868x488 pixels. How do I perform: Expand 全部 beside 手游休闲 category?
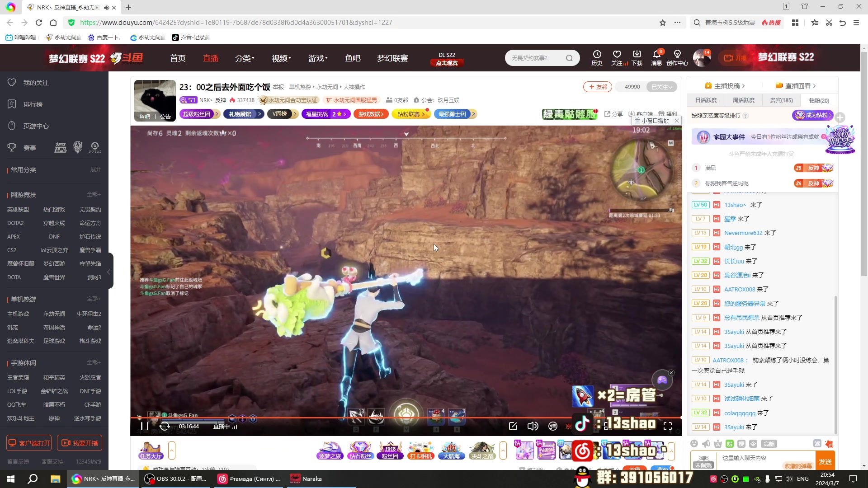94,362
